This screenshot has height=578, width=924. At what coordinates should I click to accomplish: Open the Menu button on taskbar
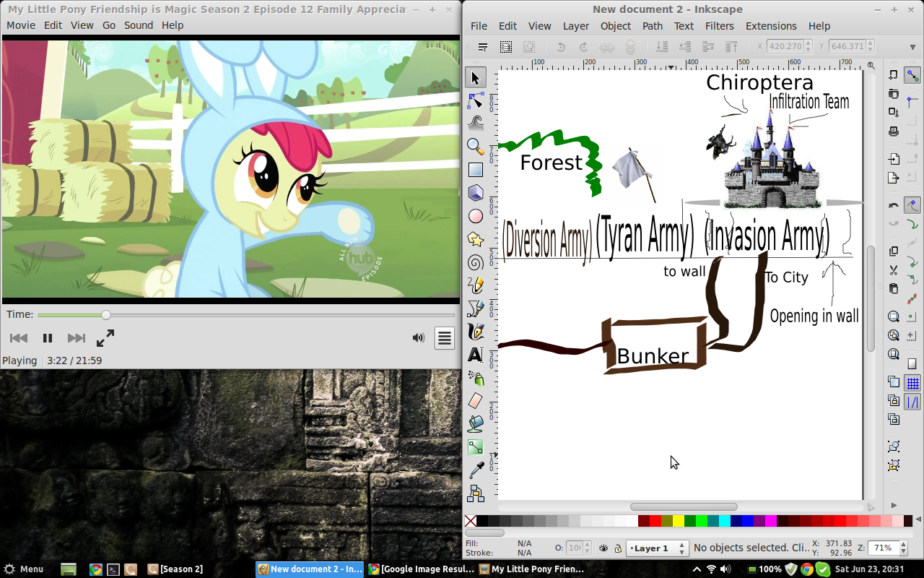point(24,569)
